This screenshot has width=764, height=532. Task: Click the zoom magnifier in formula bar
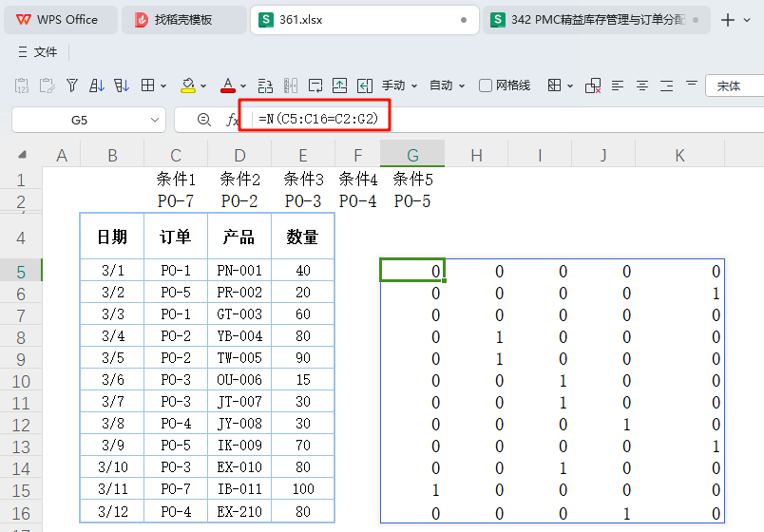point(204,120)
